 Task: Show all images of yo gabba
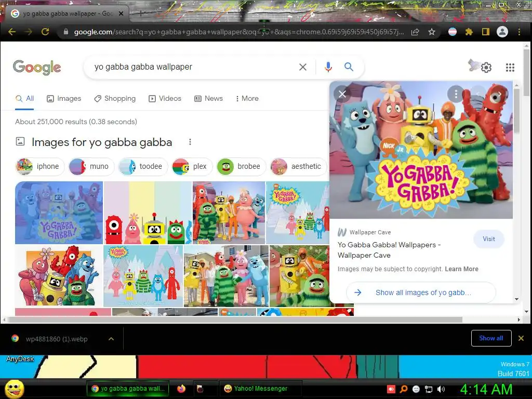click(x=421, y=292)
